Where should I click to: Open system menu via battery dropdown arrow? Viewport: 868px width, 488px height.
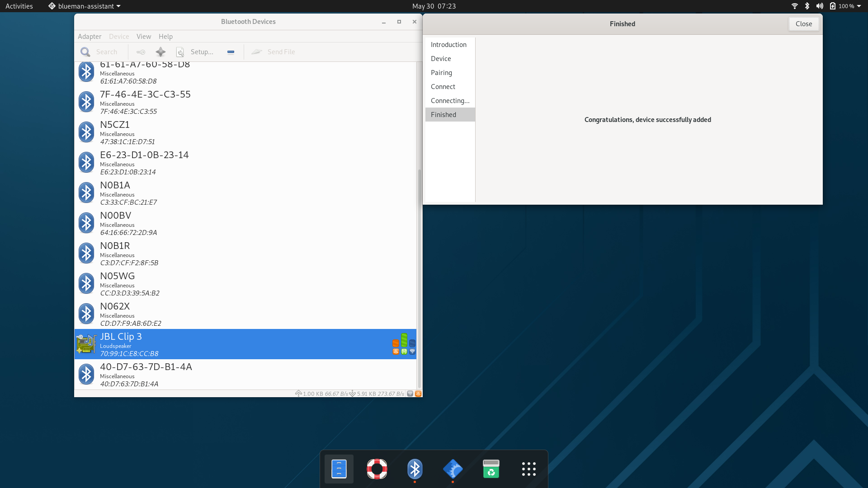click(x=859, y=6)
